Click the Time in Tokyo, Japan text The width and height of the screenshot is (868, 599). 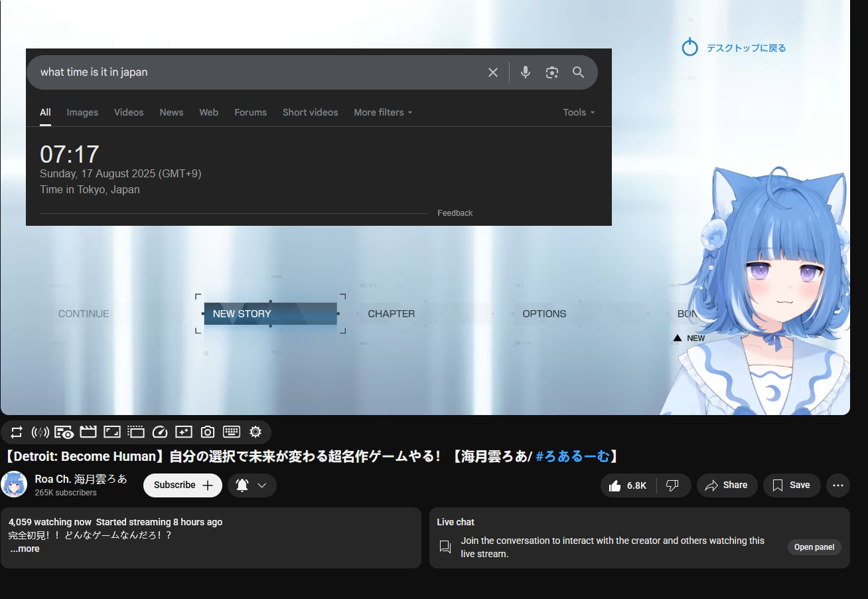90,190
